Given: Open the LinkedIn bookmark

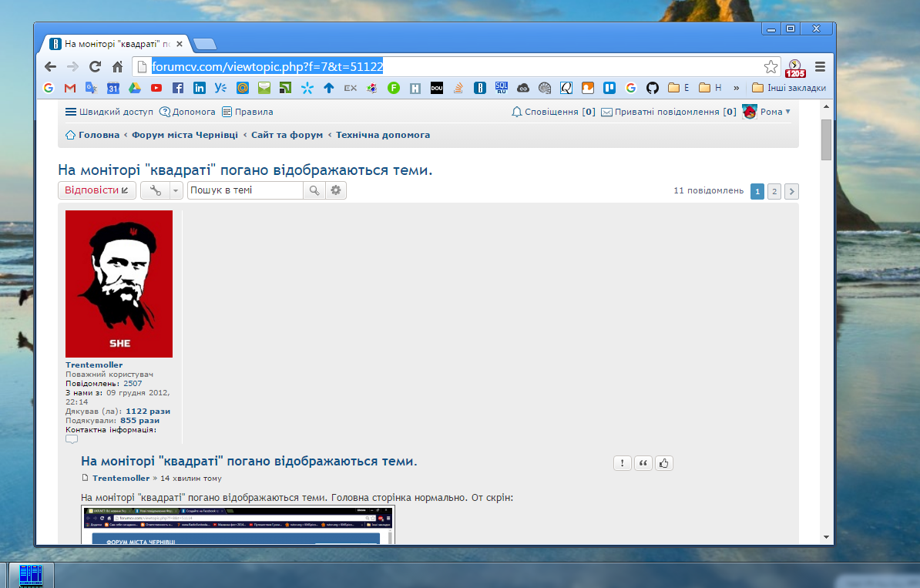Looking at the screenshot, I should coord(200,88).
